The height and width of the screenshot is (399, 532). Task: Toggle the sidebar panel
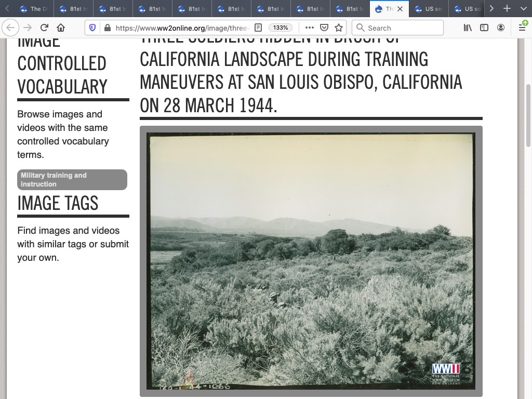click(484, 28)
